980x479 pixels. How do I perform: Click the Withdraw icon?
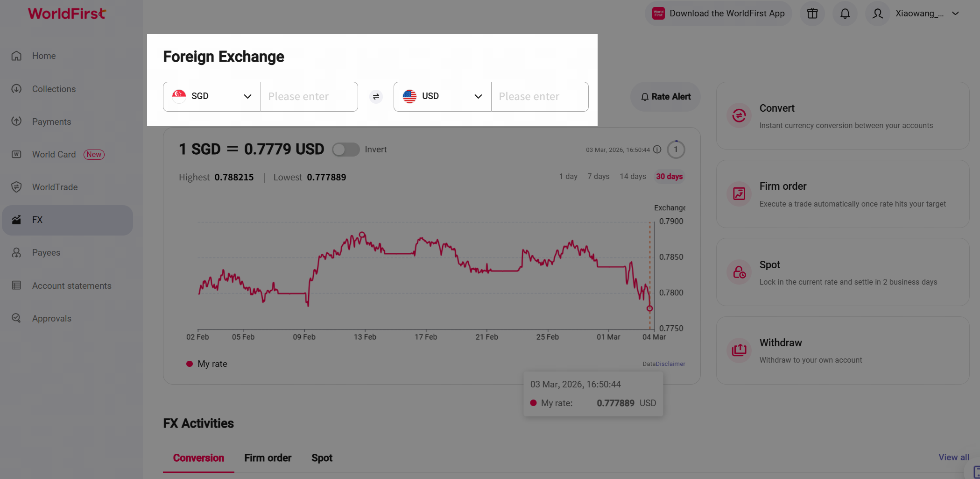739,350
